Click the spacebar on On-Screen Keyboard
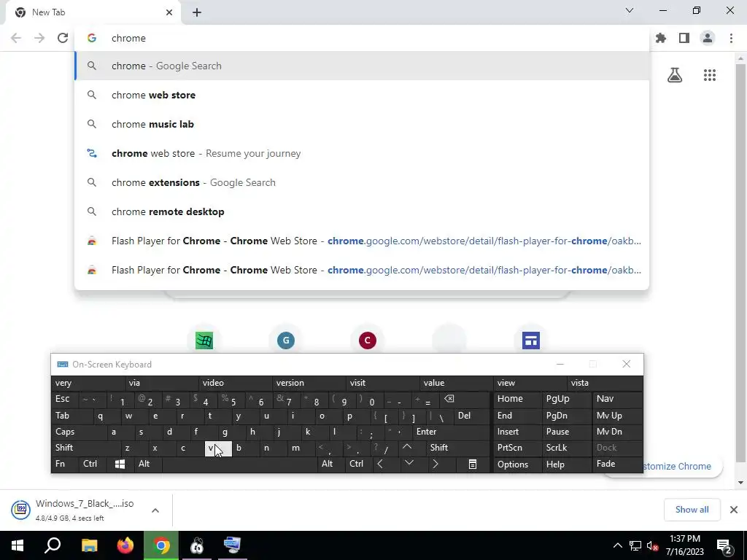This screenshot has width=747, height=560. (x=239, y=464)
